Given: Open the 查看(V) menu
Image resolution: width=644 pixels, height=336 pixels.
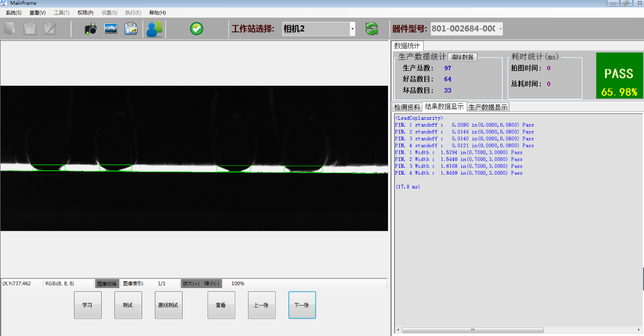Looking at the screenshot, I should [x=37, y=12].
